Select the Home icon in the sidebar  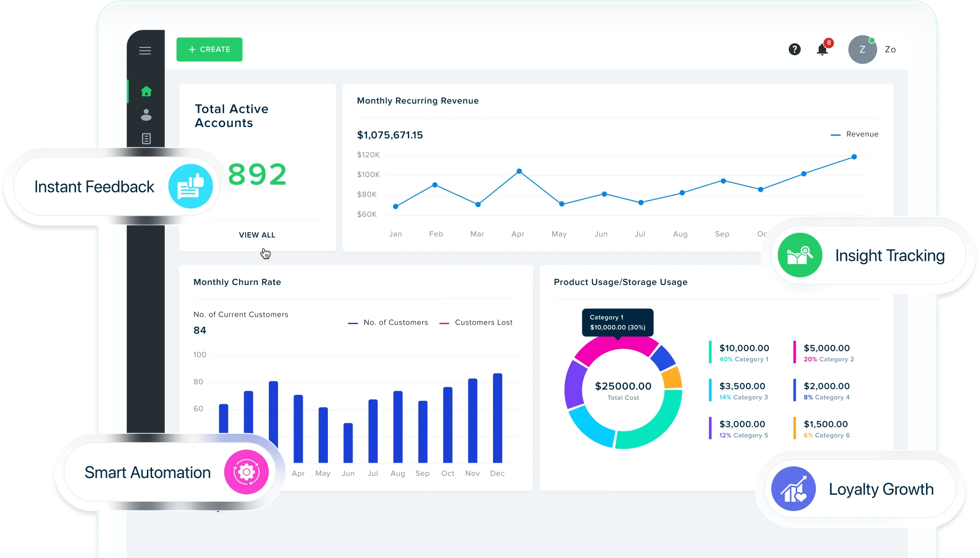146,92
